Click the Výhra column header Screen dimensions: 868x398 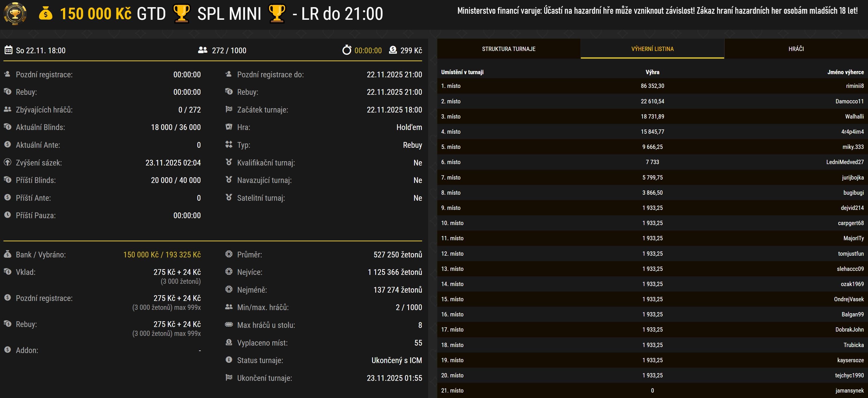652,72
